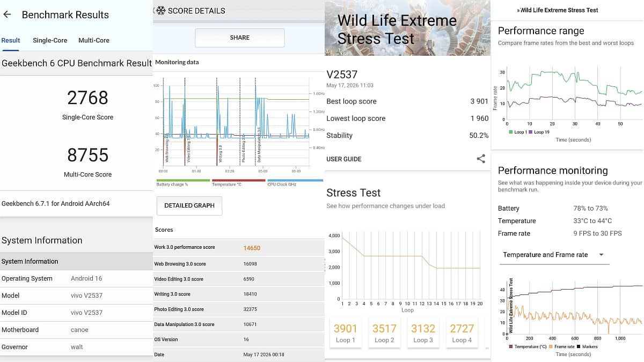
Task: Click the System Information table header row
Action: coord(76,261)
